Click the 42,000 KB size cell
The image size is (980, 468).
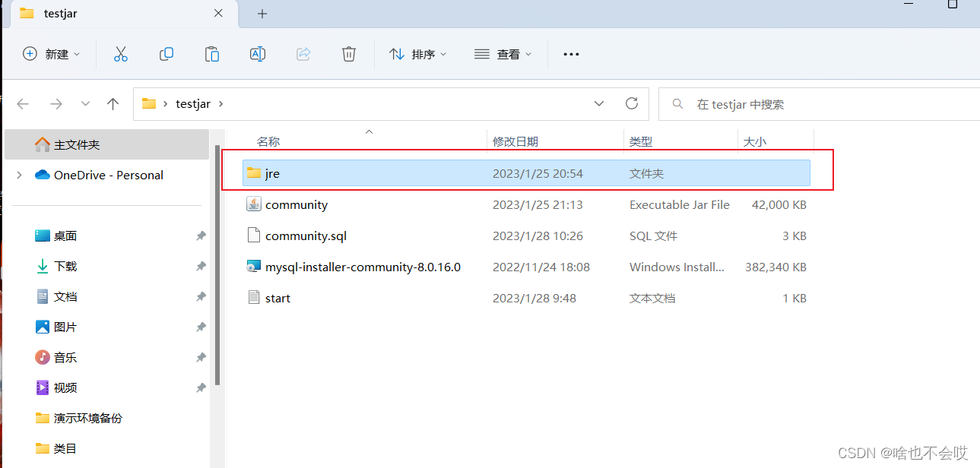[x=778, y=204]
